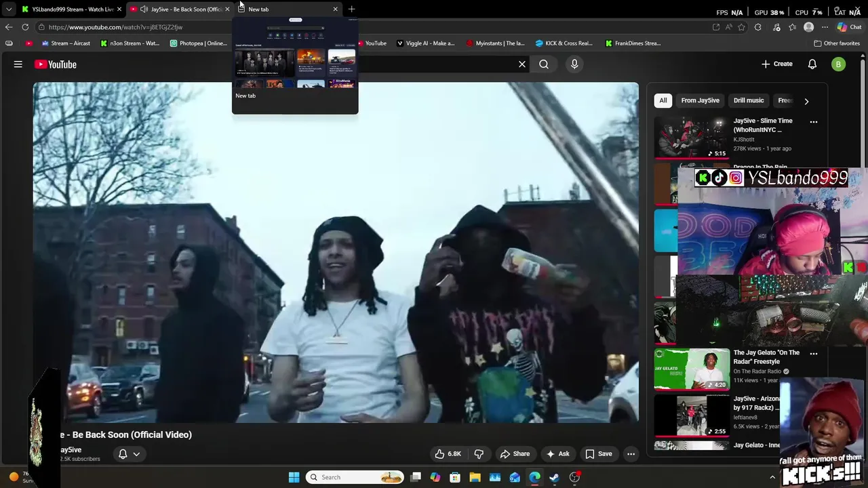Launch Steam from the taskbar
This screenshot has height=488, width=868.
(555, 477)
